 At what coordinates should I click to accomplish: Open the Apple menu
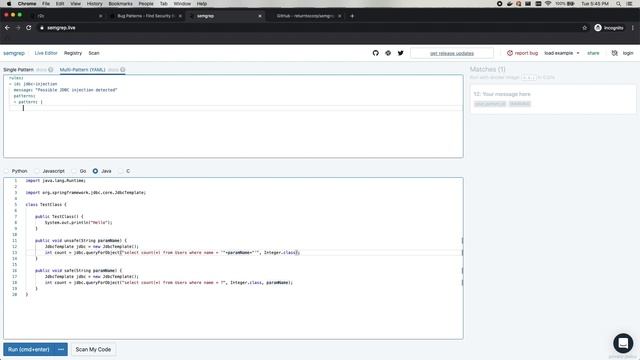tap(9, 4)
